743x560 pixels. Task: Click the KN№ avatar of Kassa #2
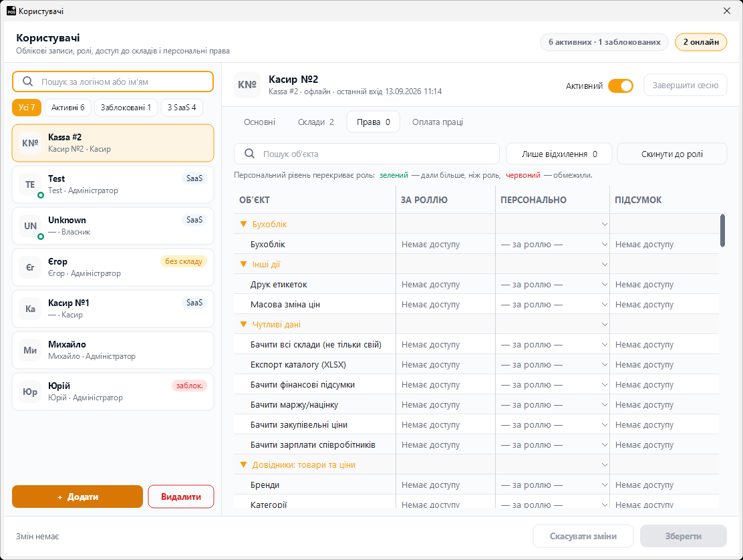(x=30, y=143)
